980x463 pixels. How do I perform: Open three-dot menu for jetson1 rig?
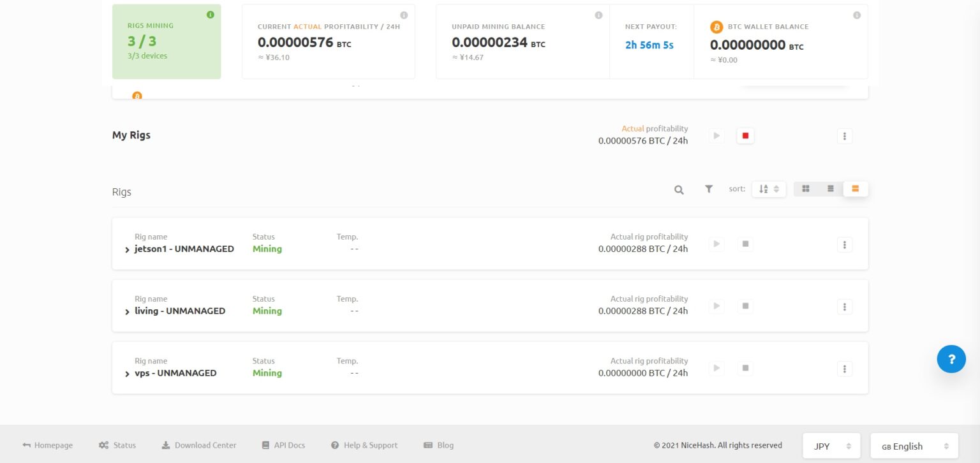coord(844,244)
